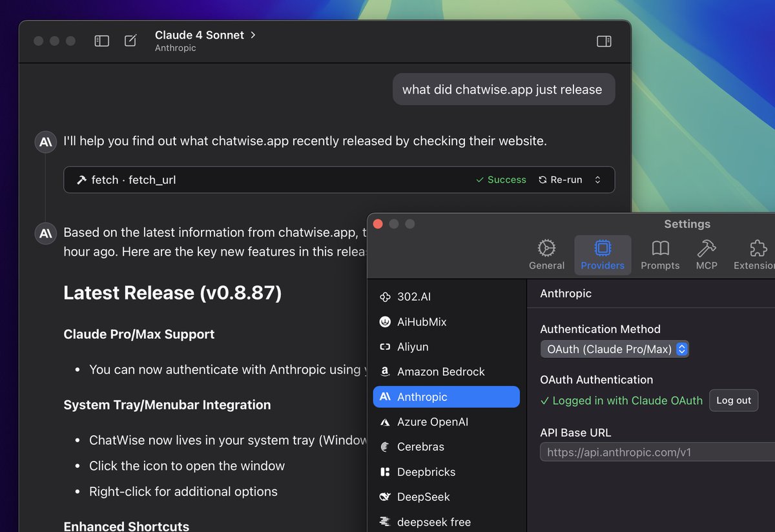Click the AiHubMix logo icon
The width and height of the screenshot is (775, 532).
click(x=385, y=322)
